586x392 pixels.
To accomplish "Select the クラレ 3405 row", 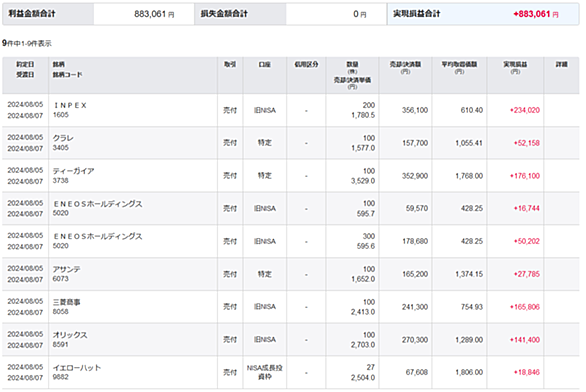I will pos(291,143).
